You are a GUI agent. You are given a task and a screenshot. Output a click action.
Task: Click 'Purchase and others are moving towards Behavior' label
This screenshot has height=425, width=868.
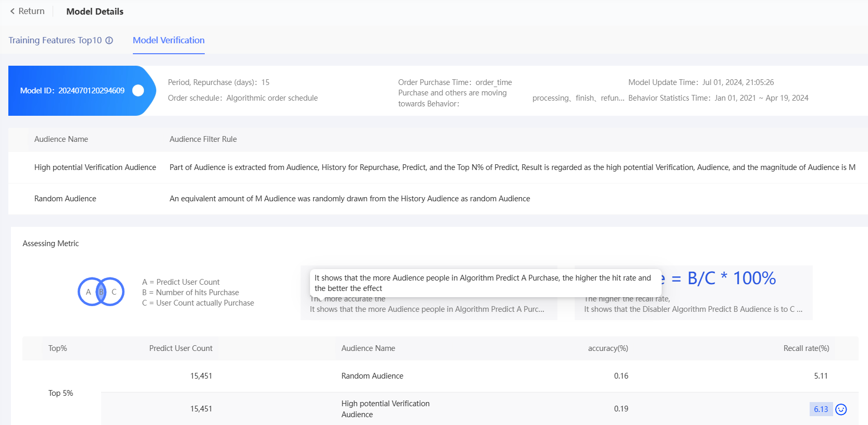452,98
